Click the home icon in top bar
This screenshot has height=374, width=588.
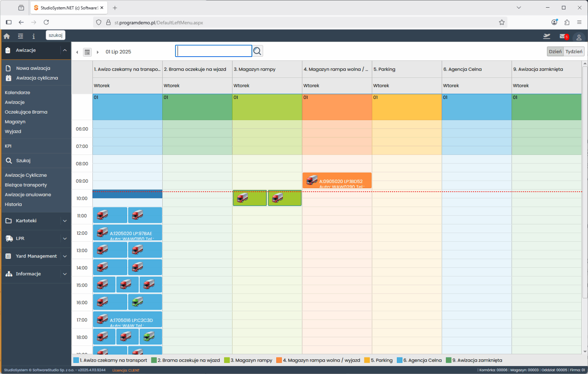point(7,36)
